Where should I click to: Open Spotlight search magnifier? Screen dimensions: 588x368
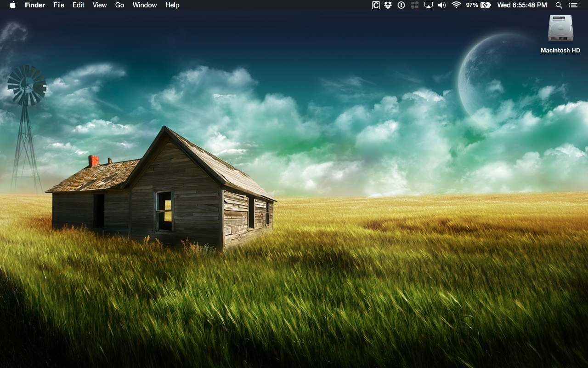[x=559, y=5]
